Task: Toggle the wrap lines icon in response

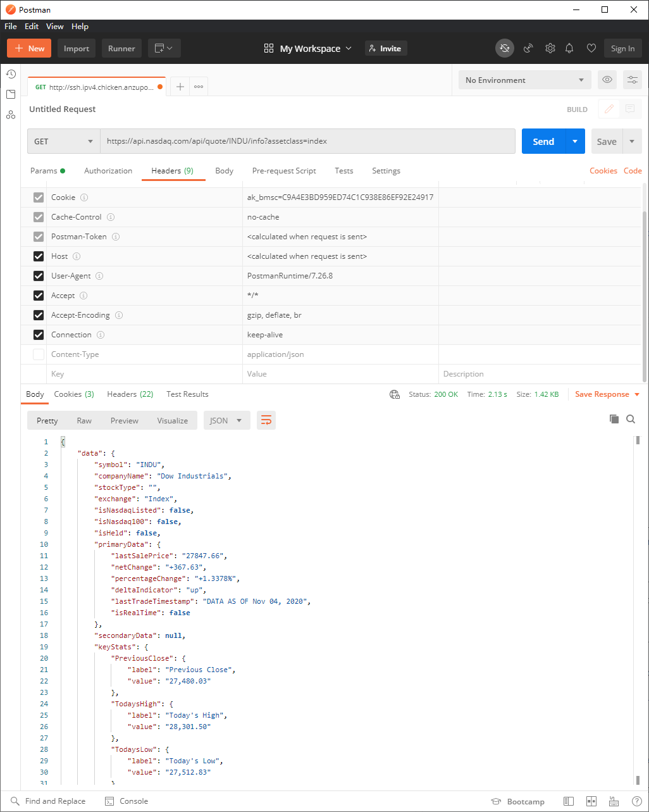Action: coord(266,420)
